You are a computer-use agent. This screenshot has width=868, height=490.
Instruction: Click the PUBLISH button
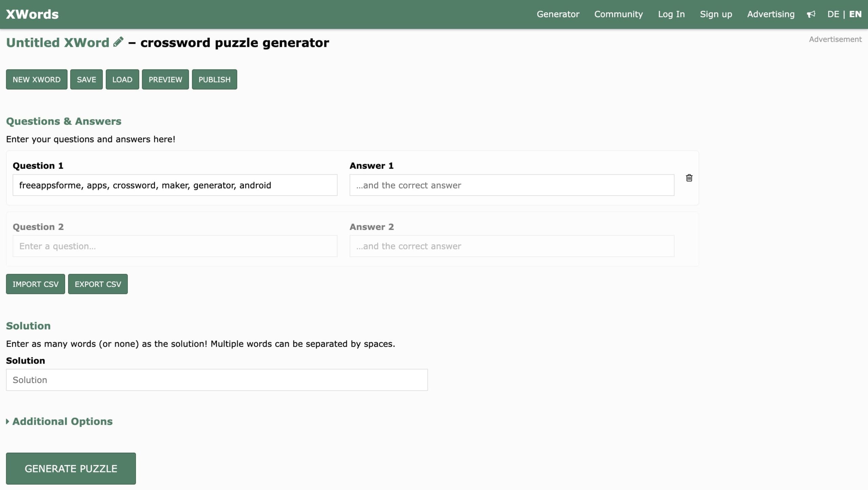coord(215,79)
